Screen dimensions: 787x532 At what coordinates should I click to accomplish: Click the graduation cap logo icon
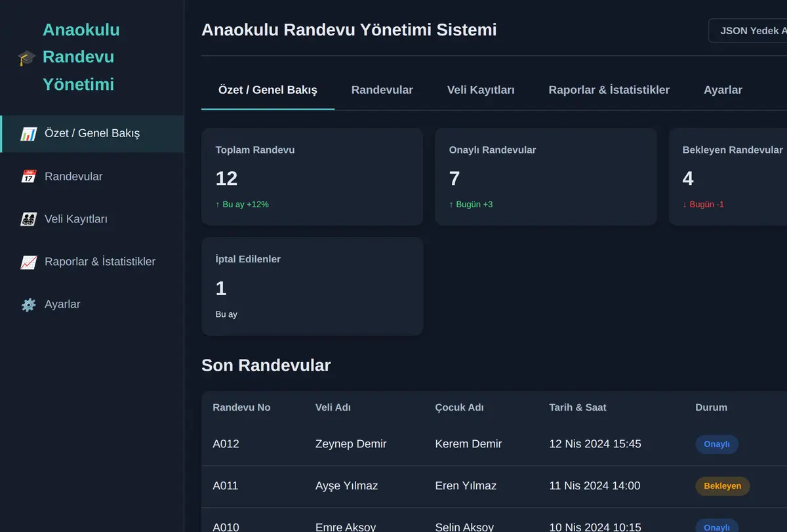27,58
